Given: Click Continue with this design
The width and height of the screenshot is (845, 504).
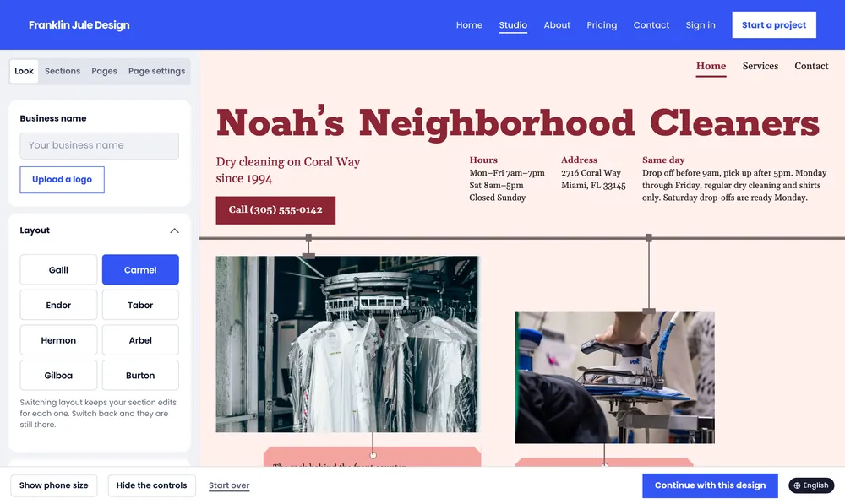Looking at the screenshot, I should (710, 485).
